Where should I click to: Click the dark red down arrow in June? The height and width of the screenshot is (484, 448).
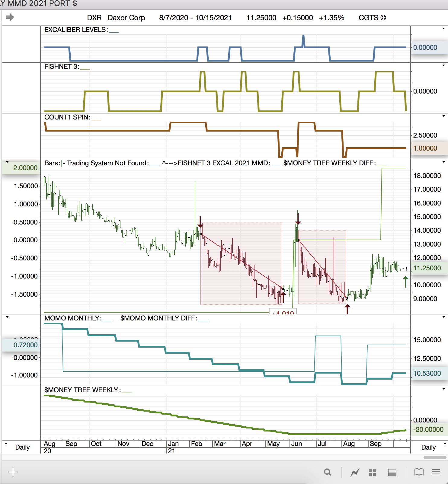pyautogui.click(x=298, y=219)
